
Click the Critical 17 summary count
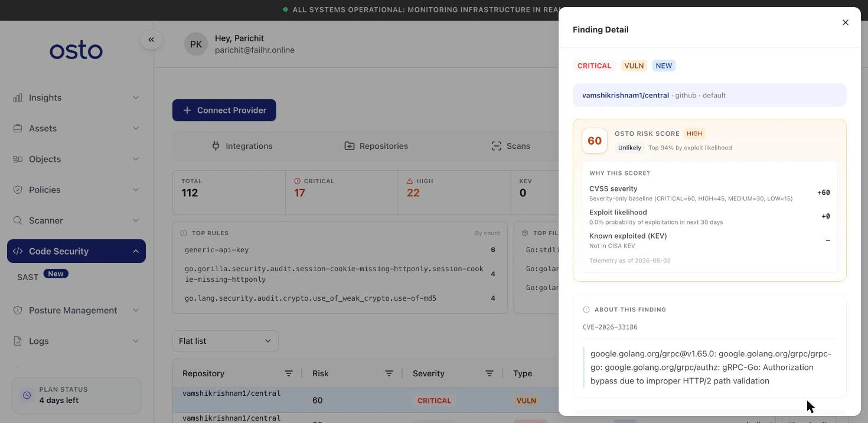300,193
